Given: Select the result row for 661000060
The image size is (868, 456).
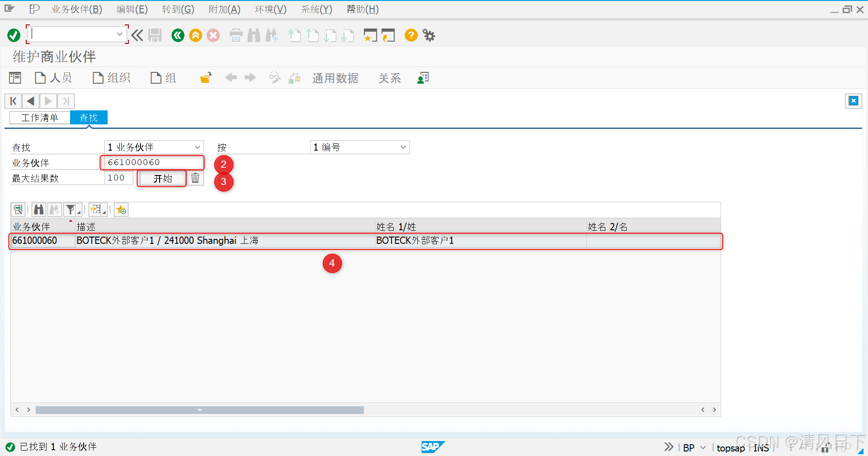Looking at the screenshot, I should [x=226, y=240].
